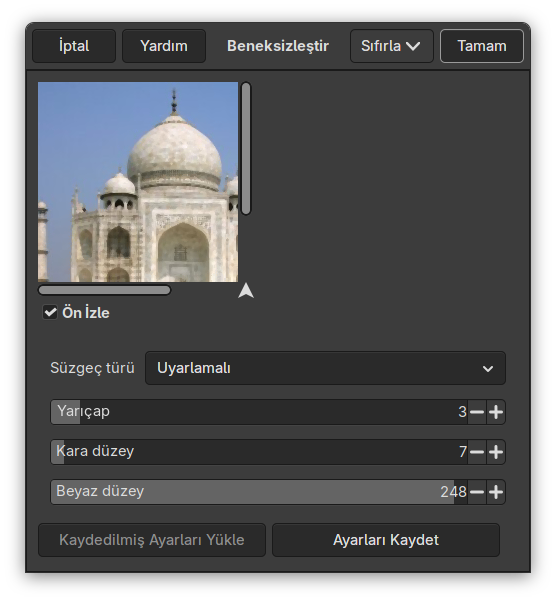Click the Beyaz düzey slider bar
Image resolution: width=556 pixels, height=601 pixels.
pyautogui.click(x=259, y=492)
